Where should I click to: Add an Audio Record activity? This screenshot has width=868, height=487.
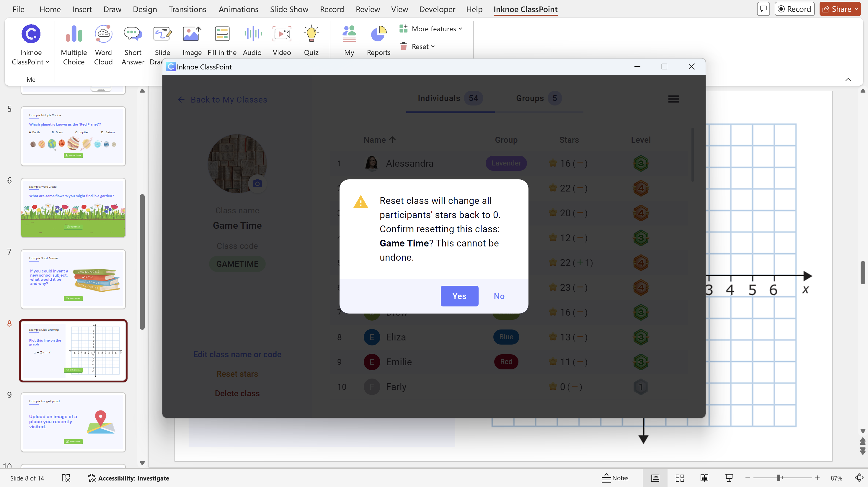coord(252,40)
